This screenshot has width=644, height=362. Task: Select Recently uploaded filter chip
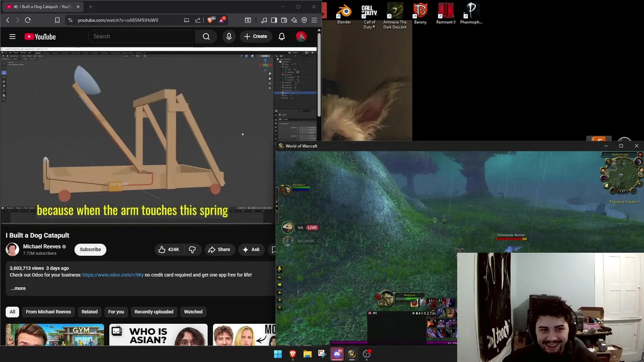(x=154, y=312)
